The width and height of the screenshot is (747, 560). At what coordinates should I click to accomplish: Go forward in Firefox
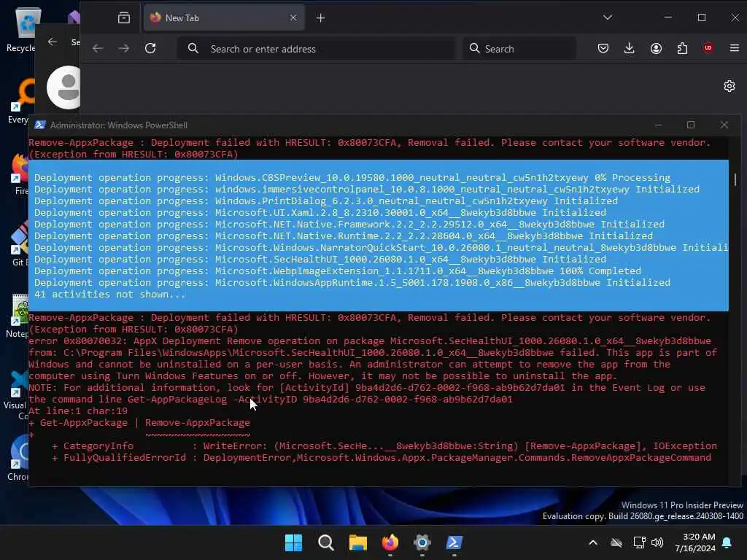pos(124,48)
